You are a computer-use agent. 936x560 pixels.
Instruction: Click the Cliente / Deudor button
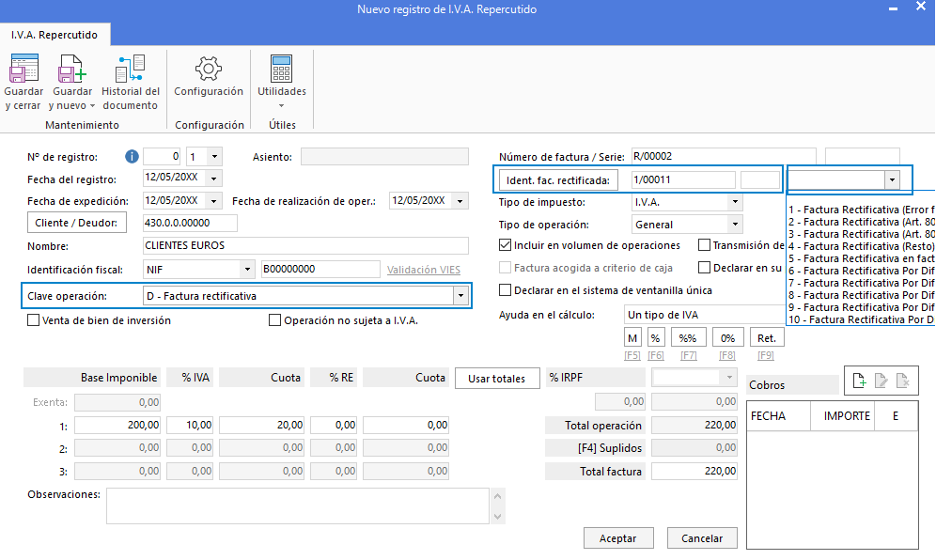77,223
